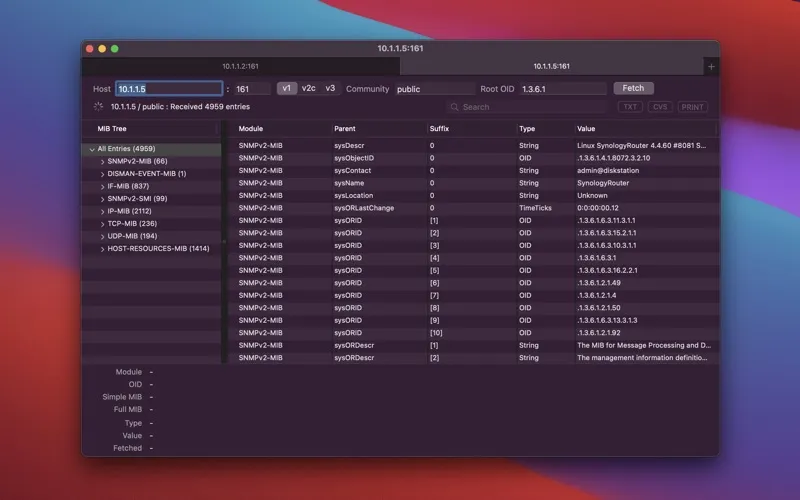Click value 0:0:00:00.12

click(597, 208)
